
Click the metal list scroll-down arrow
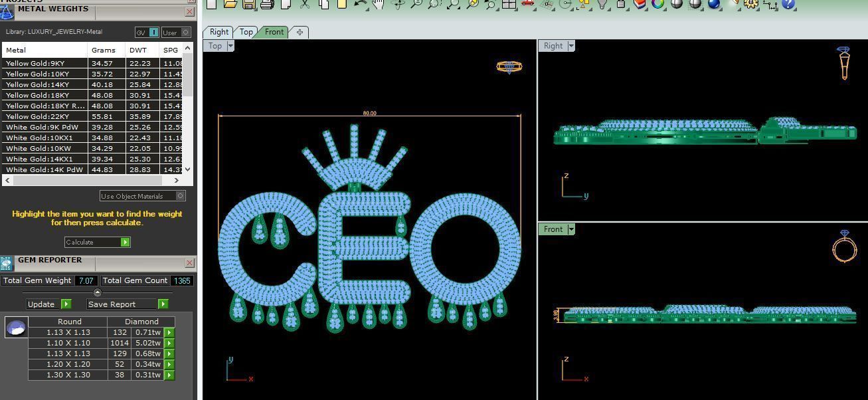pyautogui.click(x=188, y=169)
